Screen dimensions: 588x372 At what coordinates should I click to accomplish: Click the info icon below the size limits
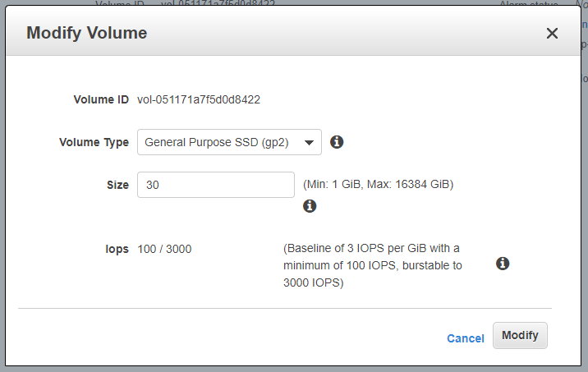pos(310,206)
